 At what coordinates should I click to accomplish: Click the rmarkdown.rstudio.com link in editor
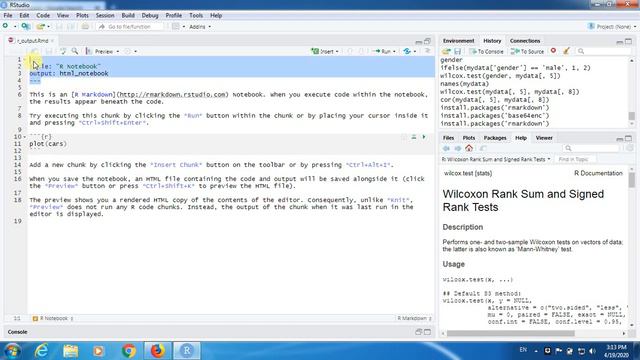coord(173,94)
